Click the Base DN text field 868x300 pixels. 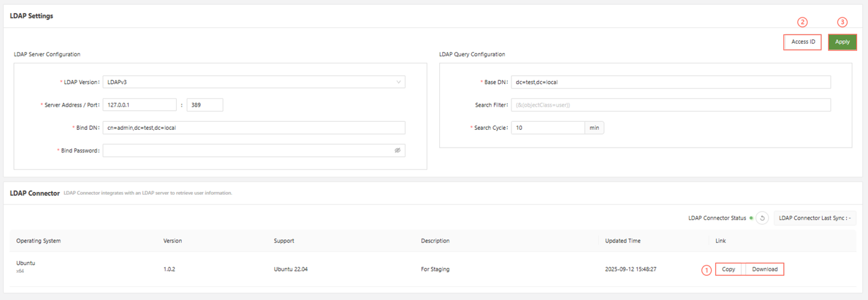(671, 82)
